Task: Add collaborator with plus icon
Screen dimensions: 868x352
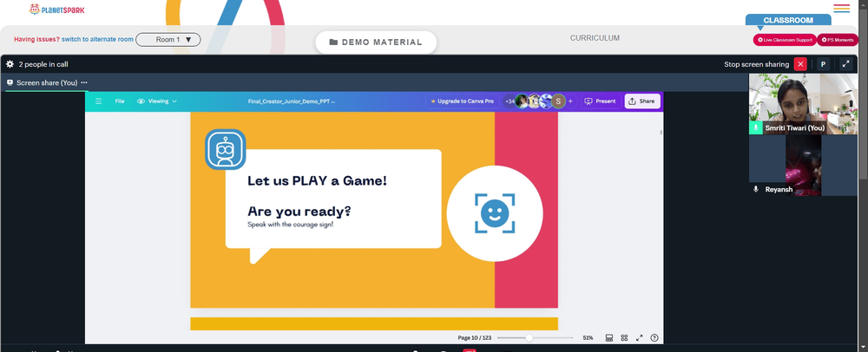Action: 570,101
